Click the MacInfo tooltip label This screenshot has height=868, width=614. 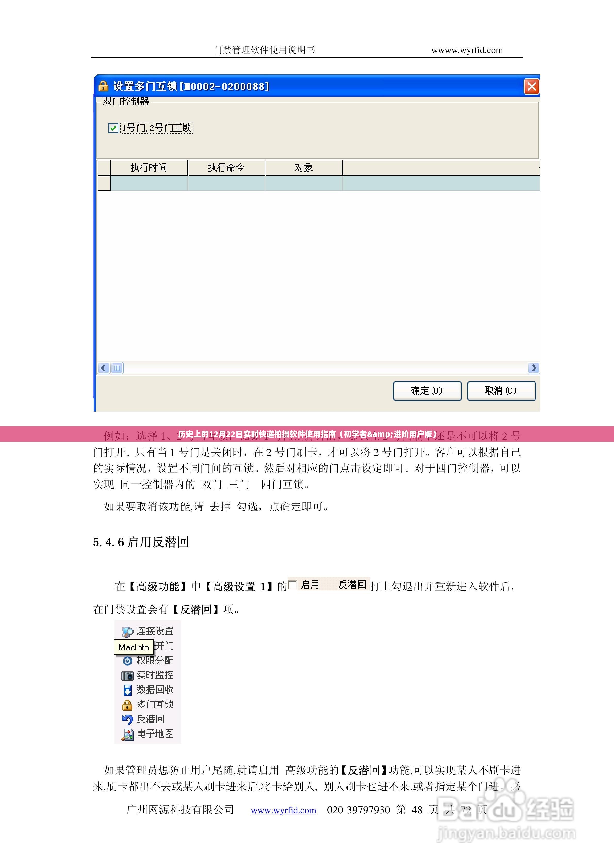(x=134, y=647)
